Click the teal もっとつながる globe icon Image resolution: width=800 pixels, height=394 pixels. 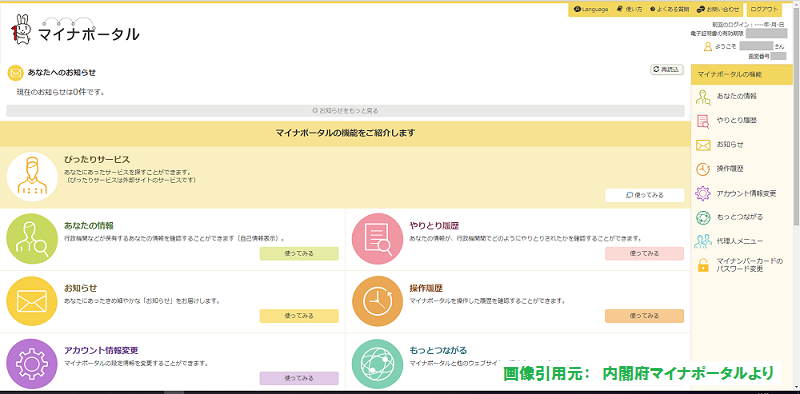click(378, 364)
